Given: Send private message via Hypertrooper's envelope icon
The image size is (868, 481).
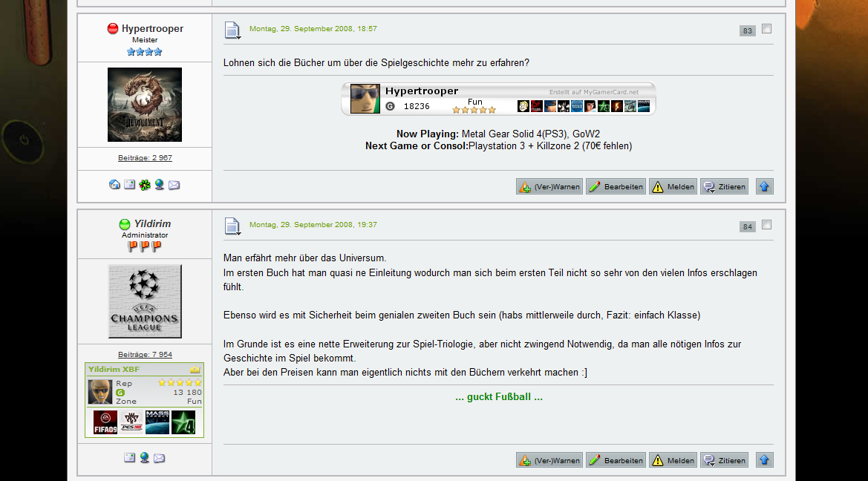Looking at the screenshot, I should coord(174,185).
